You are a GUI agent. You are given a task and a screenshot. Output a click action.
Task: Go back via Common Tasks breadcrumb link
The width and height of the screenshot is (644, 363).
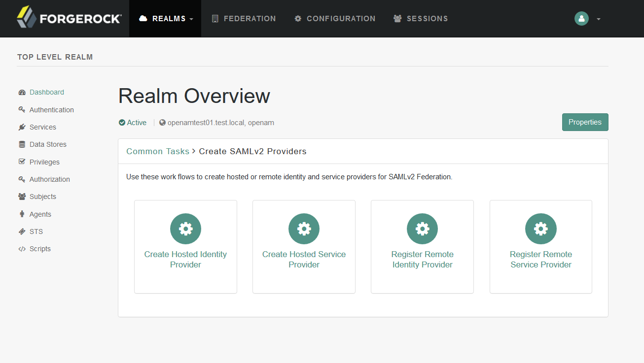tap(158, 151)
